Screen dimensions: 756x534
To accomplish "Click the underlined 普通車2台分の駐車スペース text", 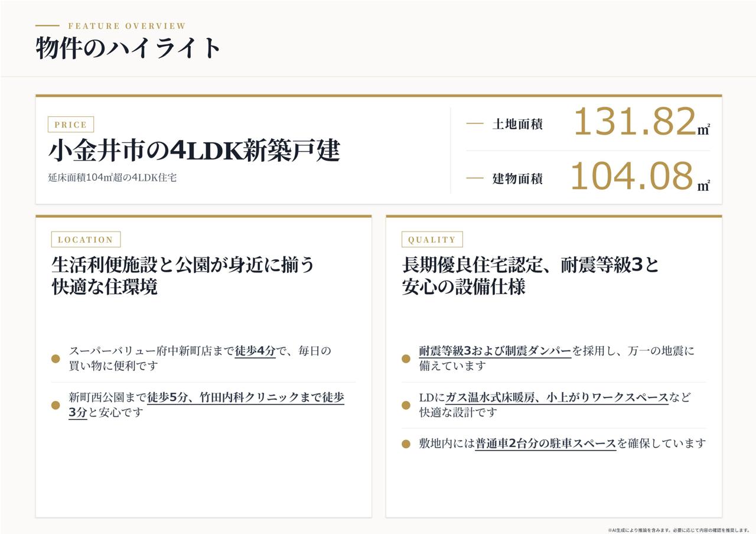I will pos(546,443).
